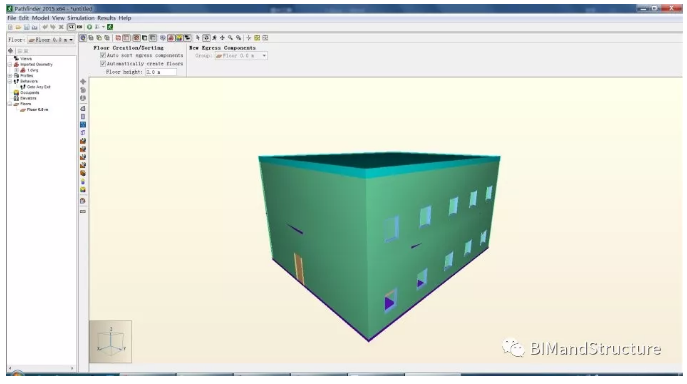Select the Measure tool in side toolbar
This screenshot has width=687, height=384.
83,211
